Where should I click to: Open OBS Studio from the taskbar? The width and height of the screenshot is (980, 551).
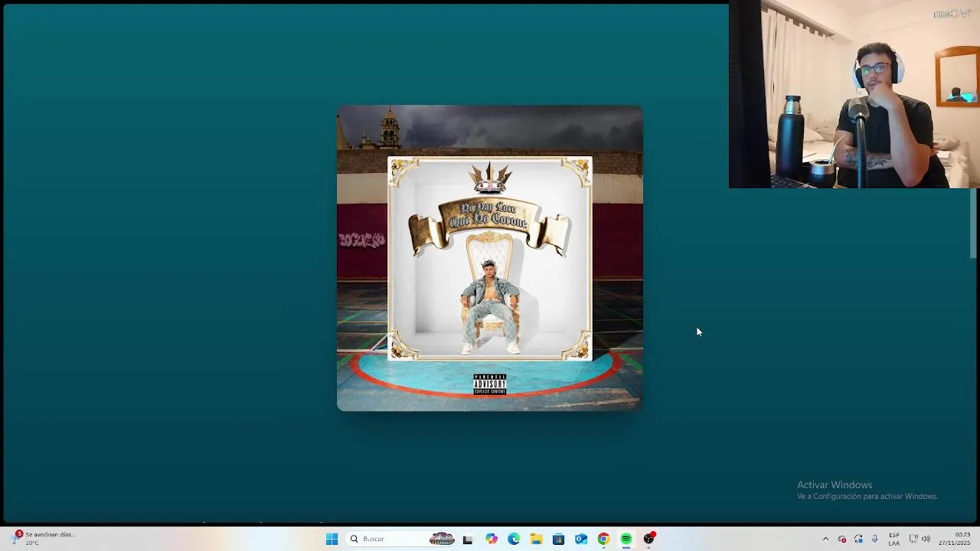tap(649, 539)
